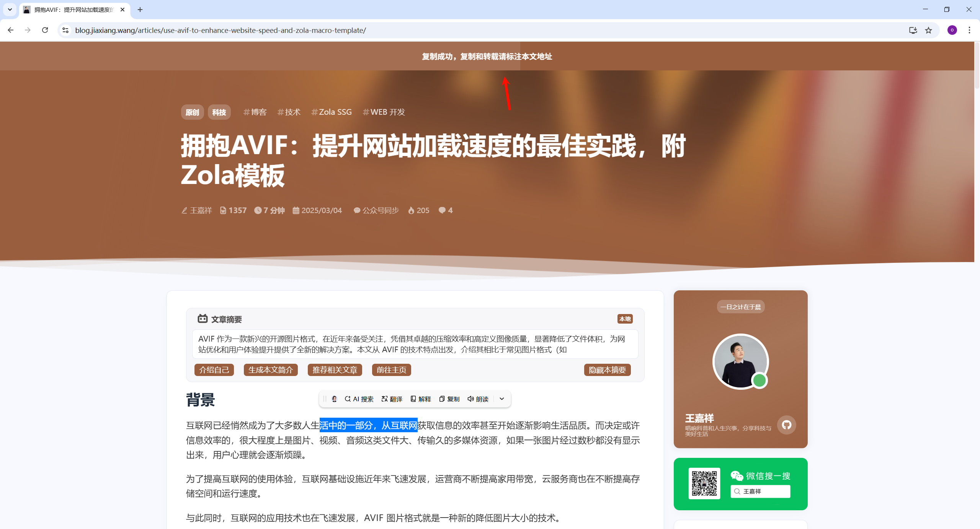This screenshot has height=529, width=980.
Task: Click the highlighted text 活中的一部分，从互联网
Action: click(368, 425)
